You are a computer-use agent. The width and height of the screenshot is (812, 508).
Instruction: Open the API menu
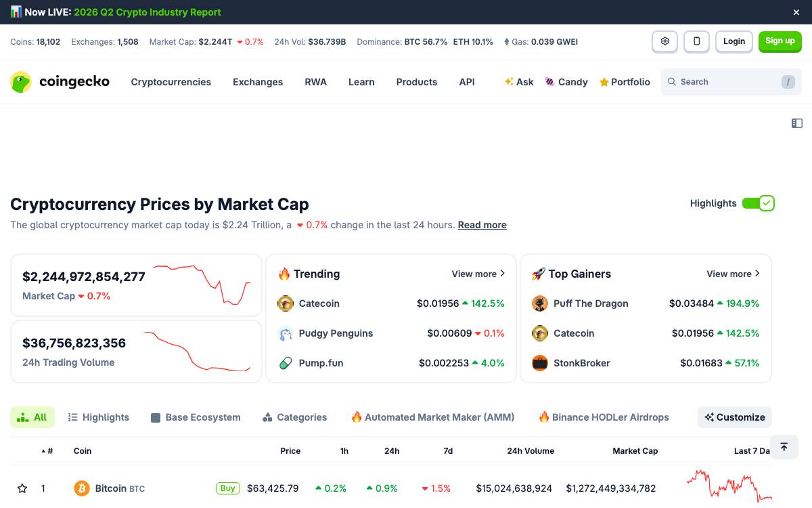(x=467, y=82)
